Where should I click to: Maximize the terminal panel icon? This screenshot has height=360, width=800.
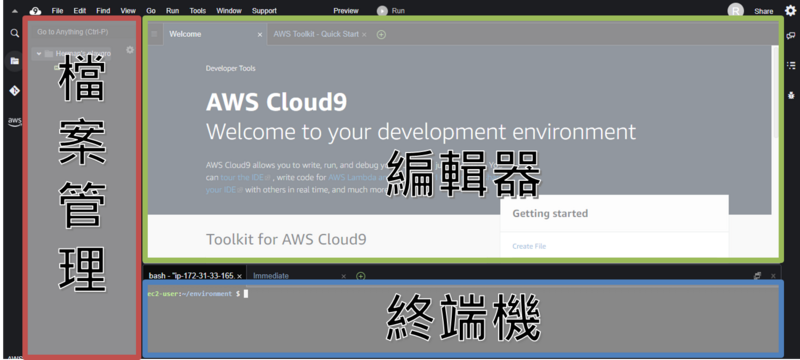click(758, 275)
